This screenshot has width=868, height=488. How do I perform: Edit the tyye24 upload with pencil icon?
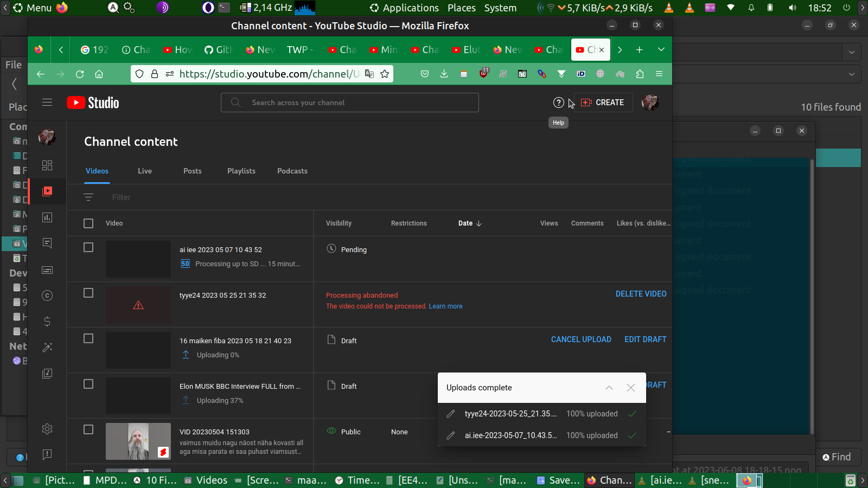point(450,414)
